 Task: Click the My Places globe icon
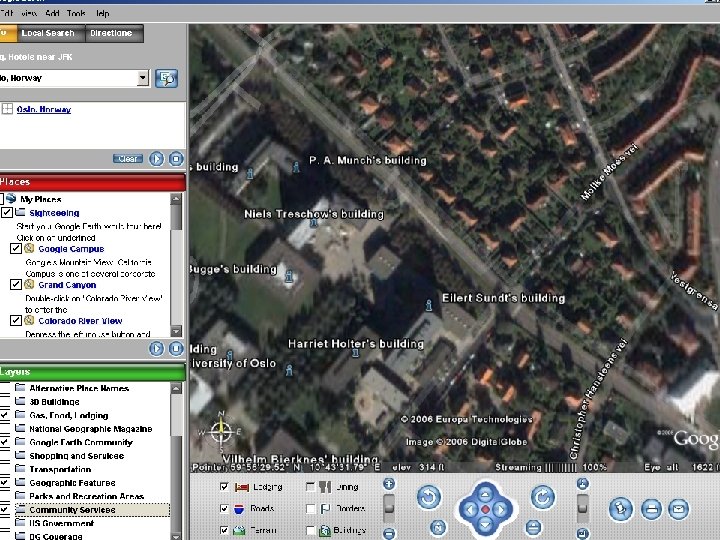[11, 199]
